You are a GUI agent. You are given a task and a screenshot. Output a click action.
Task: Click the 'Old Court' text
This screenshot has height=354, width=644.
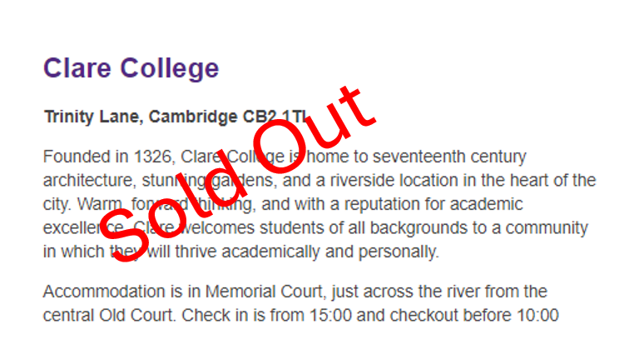(135, 316)
